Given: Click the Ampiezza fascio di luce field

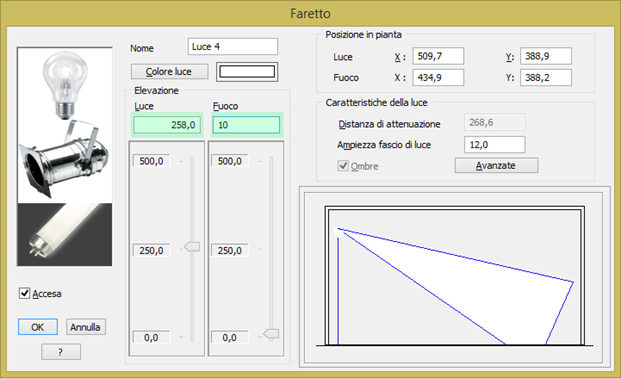Looking at the screenshot, I should tap(495, 145).
